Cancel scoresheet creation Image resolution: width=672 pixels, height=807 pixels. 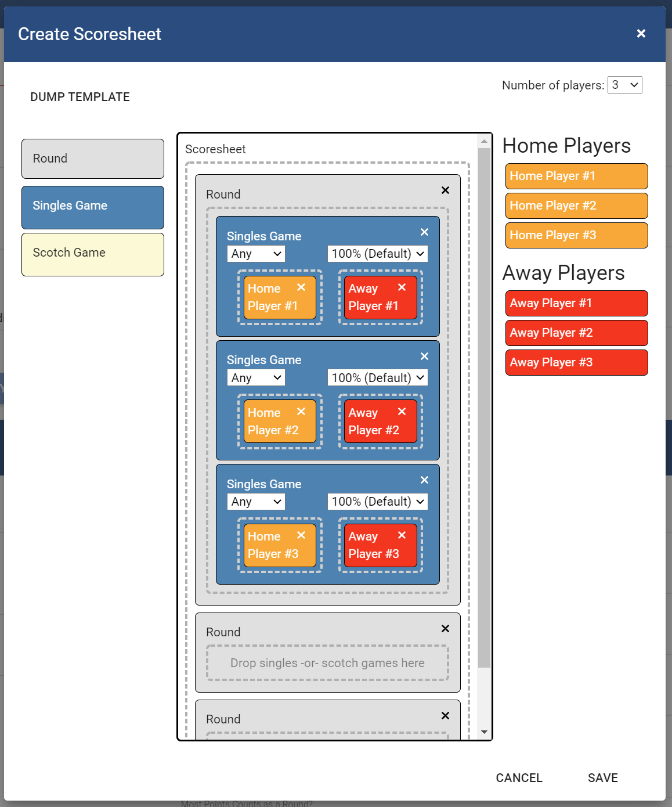[519, 778]
